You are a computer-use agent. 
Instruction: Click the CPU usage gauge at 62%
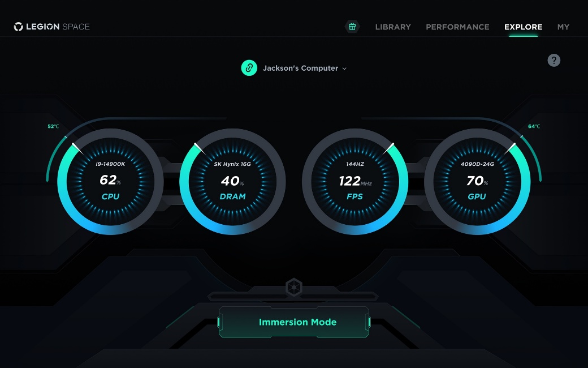coord(110,181)
